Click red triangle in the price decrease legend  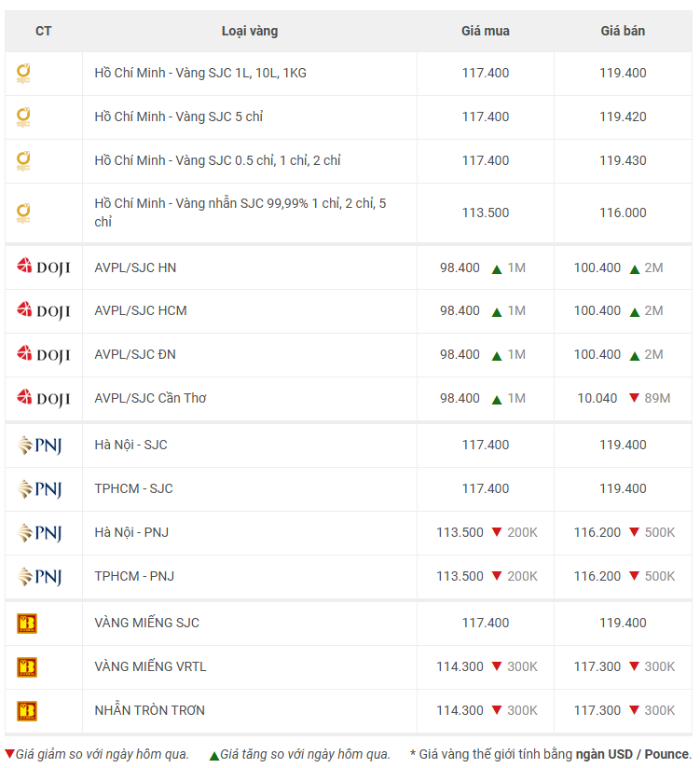tap(9, 754)
